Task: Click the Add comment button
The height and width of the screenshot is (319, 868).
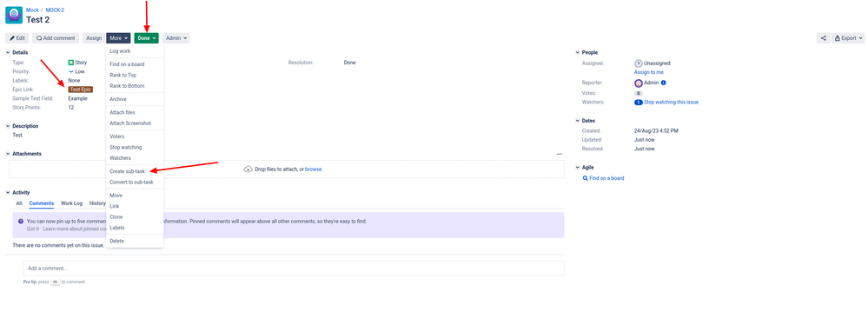Action: [x=56, y=38]
